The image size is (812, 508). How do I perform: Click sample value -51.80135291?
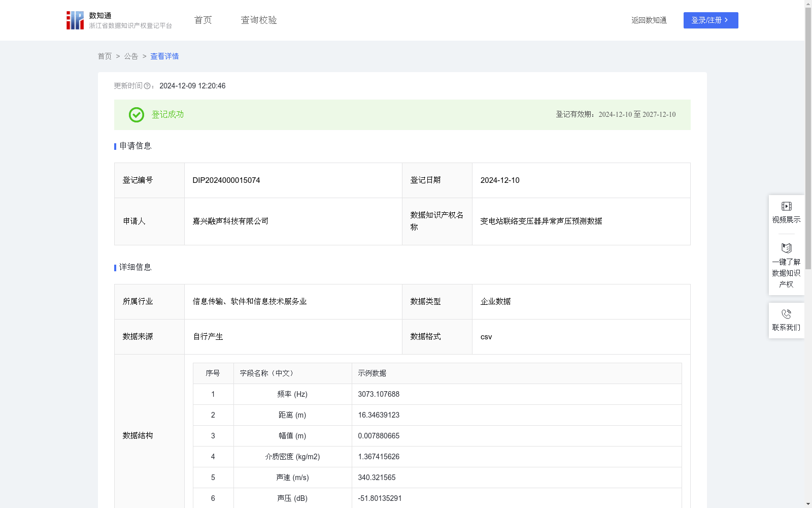(x=380, y=498)
